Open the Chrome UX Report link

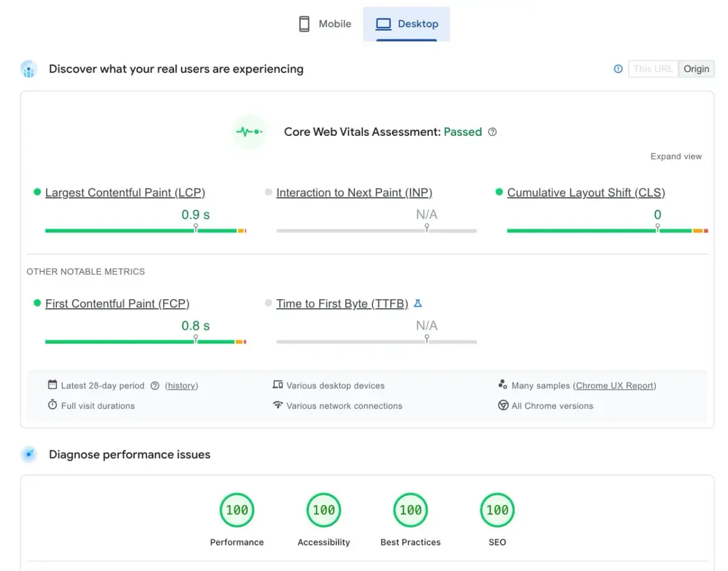pyautogui.click(x=615, y=385)
